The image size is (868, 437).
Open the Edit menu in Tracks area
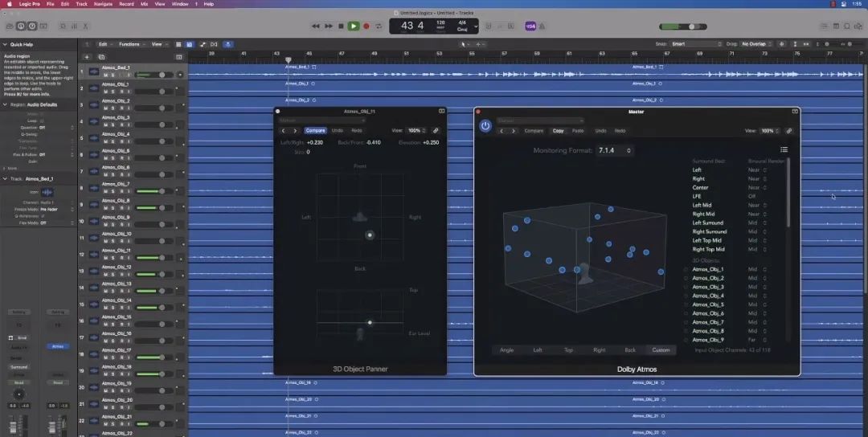click(105, 44)
